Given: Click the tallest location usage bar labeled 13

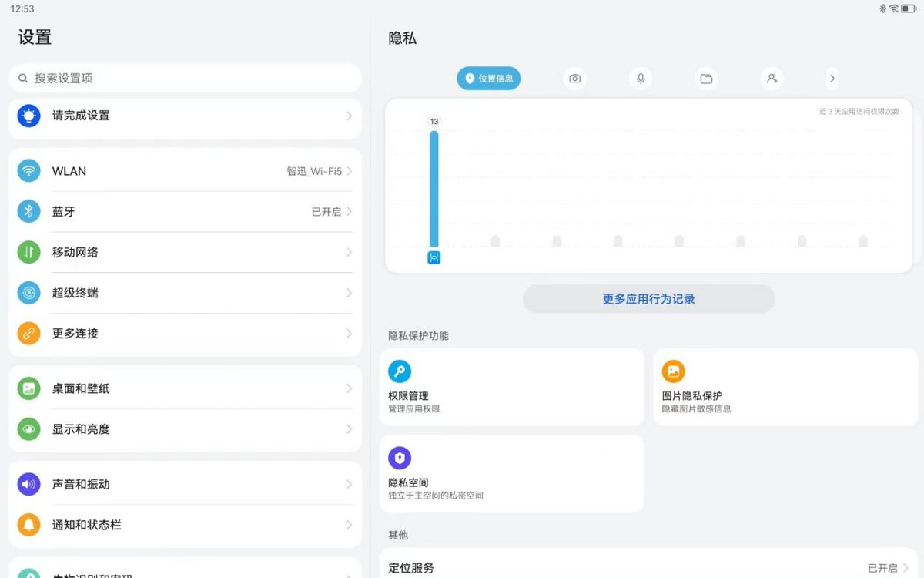Looking at the screenshot, I should tap(434, 185).
